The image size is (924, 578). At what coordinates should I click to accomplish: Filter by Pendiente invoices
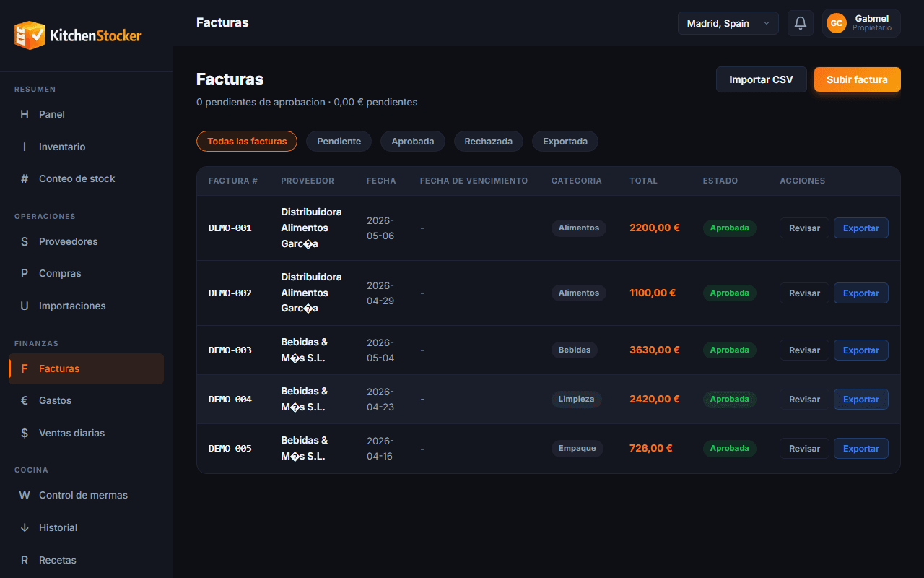(339, 142)
